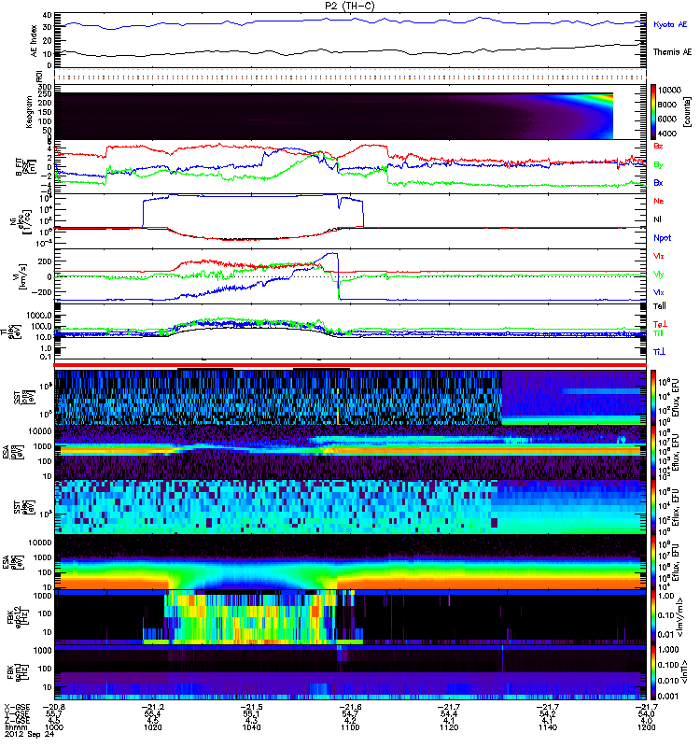
Task: Click the B_FIT GSE [nT] axis label
Action: (x=26, y=167)
